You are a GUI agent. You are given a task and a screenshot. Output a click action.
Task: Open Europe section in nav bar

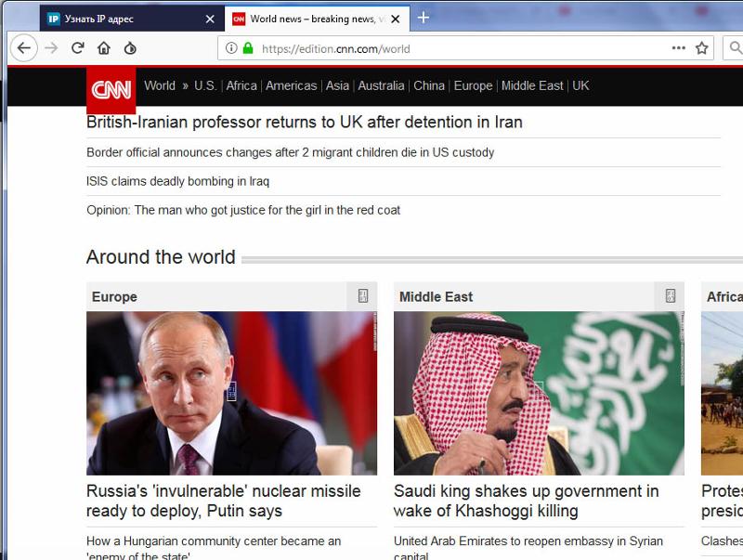tap(473, 85)
